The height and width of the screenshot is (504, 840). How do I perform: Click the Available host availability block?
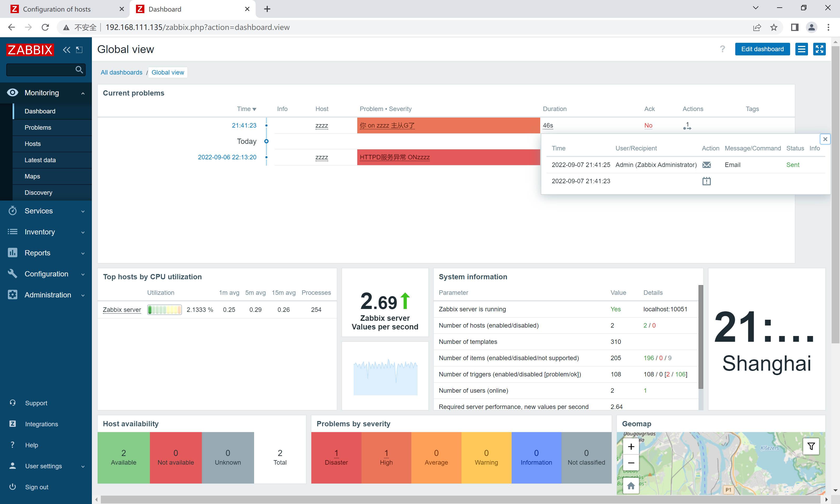pos(123,458)
